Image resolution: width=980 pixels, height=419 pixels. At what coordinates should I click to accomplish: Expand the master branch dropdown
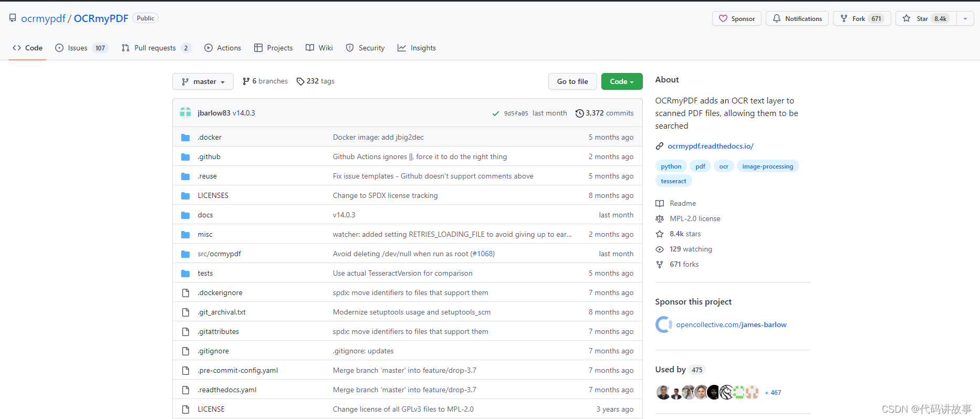coord(203,81)
